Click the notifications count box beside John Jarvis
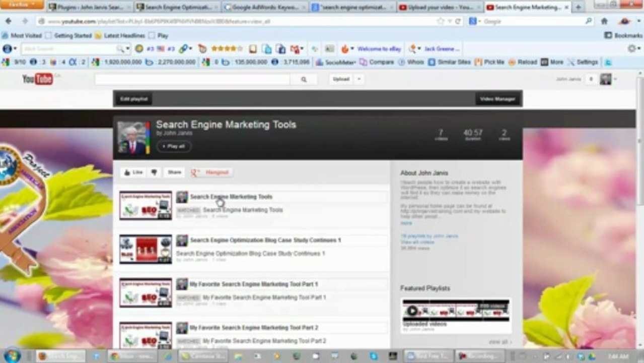Viewport: 644px width, 363px height. [x=591, y=79]
